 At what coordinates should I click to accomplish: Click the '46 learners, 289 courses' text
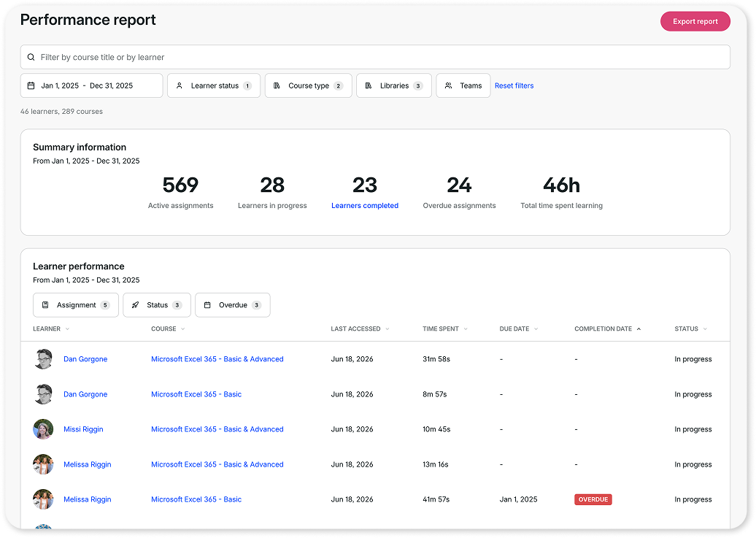[x=61, y=112]
